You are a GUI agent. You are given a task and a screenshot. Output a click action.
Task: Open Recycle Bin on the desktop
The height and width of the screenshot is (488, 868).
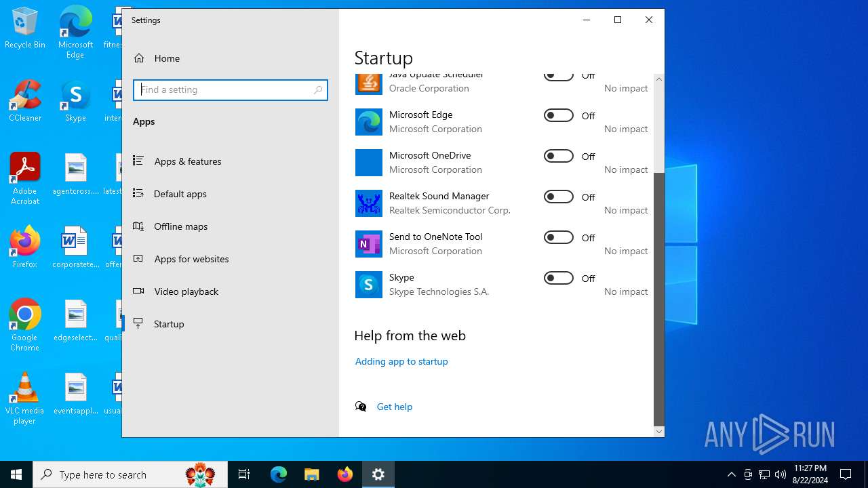click(x=25, y=28)
